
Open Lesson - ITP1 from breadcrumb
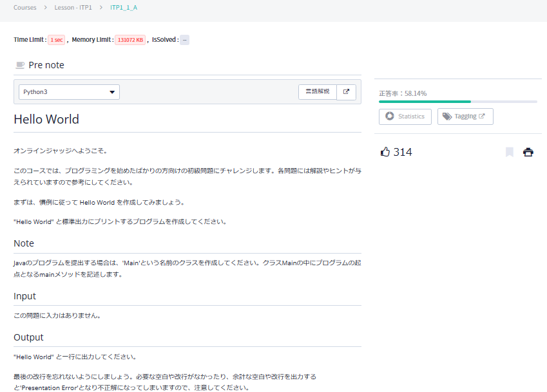(73, 8)
